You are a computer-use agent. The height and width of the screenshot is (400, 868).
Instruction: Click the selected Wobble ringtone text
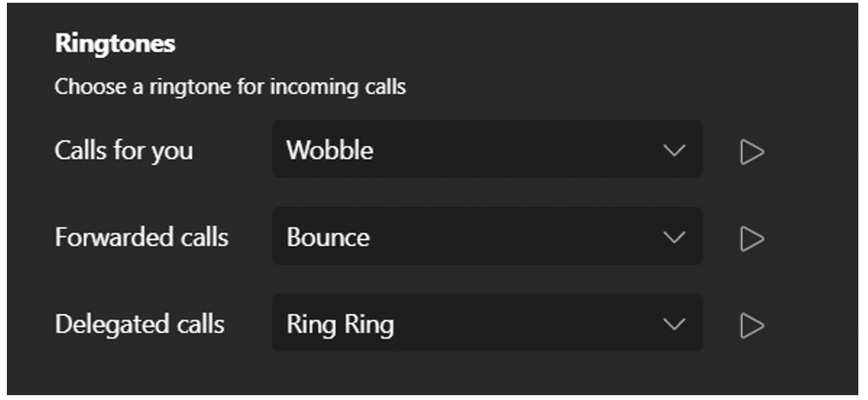click(330, 150)
